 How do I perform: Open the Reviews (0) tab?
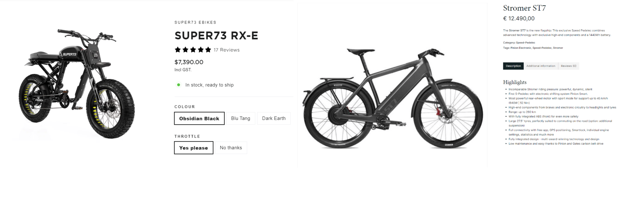pyautogui.click(x=569, y=66)
